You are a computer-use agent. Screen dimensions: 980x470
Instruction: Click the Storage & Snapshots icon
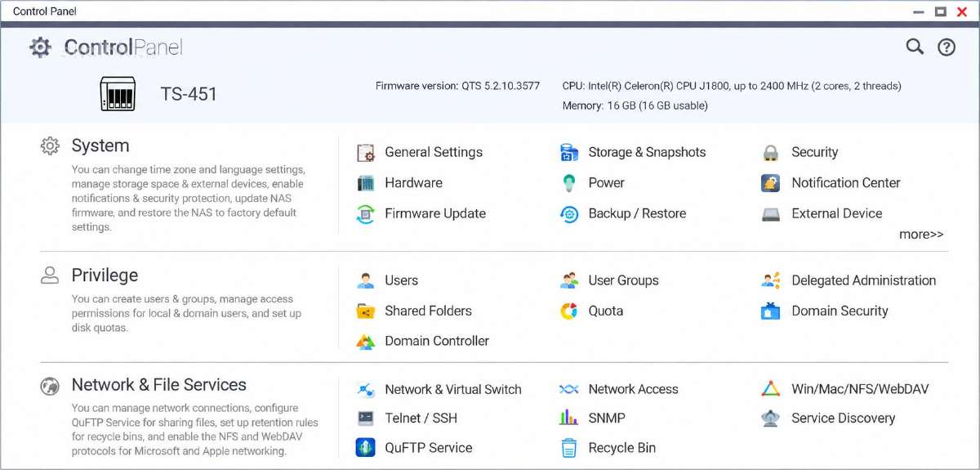point(569,153)
